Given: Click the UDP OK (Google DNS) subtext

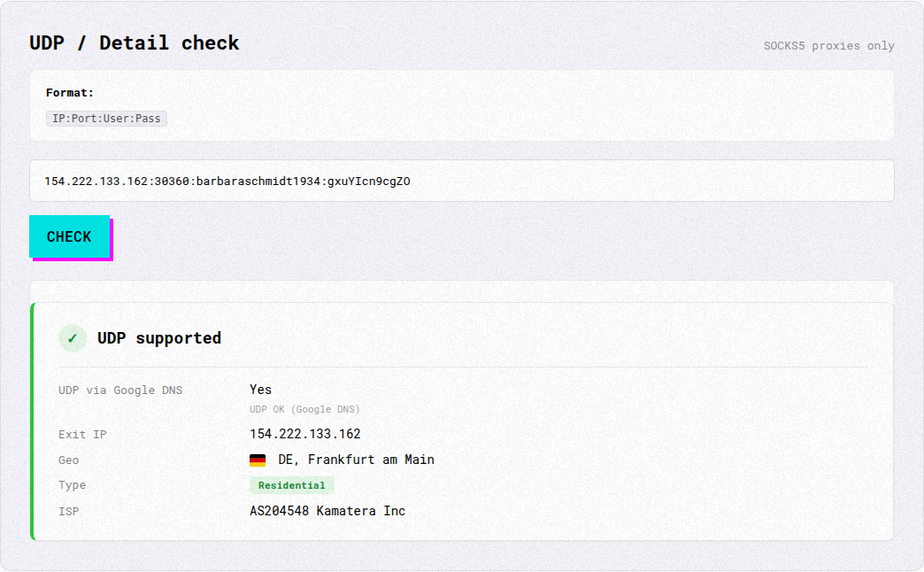Looking at the screenshot, I should [x=304, y=409].
